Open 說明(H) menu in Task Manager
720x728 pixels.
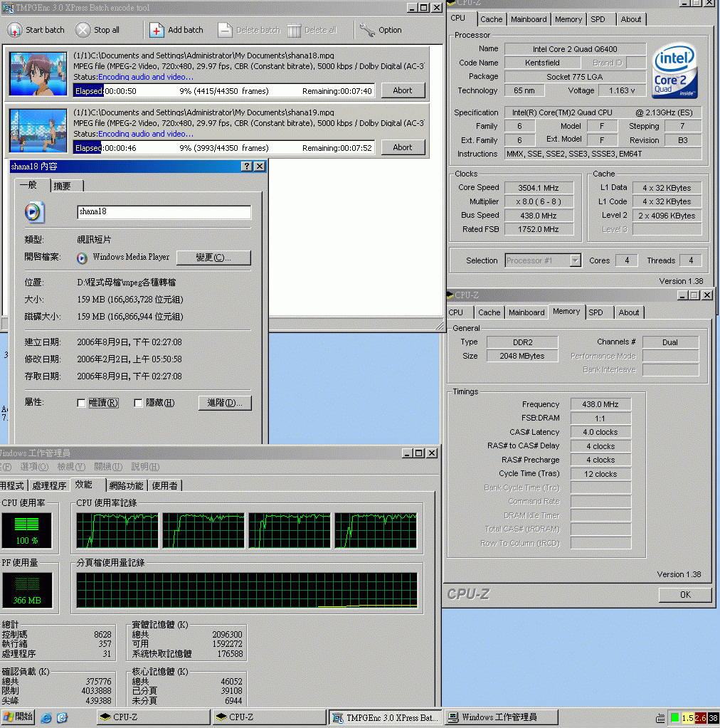pos(145,467)
